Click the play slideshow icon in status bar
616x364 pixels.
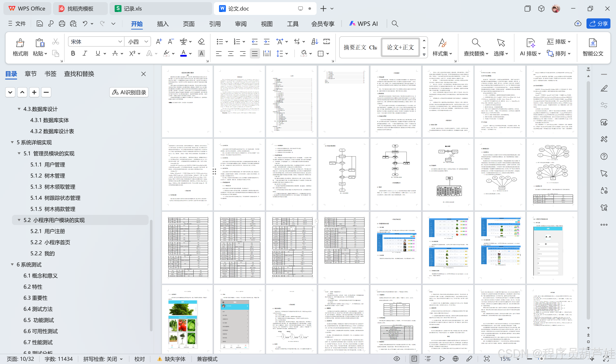(442, 359)
